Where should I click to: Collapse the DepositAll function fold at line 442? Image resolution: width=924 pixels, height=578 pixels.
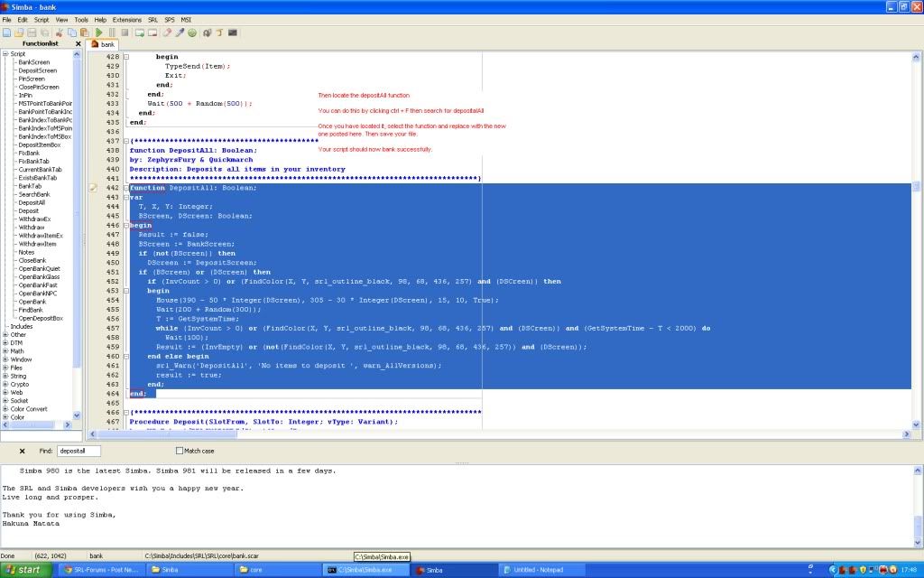[125, 188]
